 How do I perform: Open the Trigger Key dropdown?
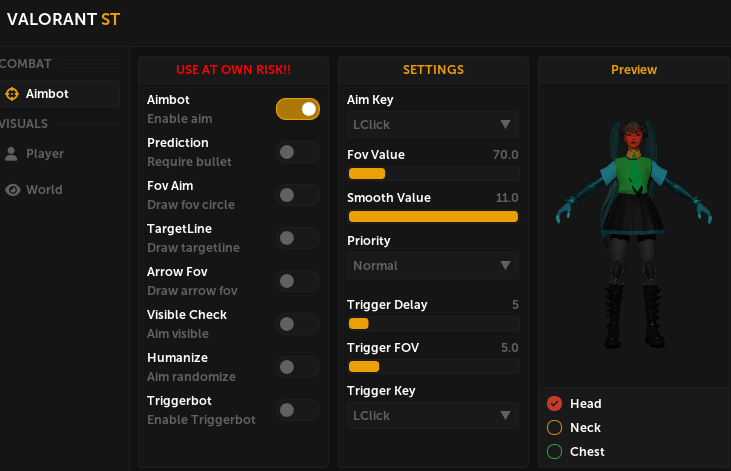[433, 415]
